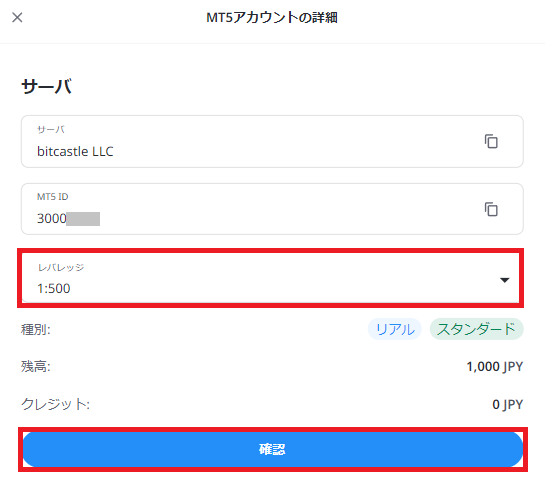Click the 残高 label
Viewport: 545px width, 484px height.
point(36,366)
